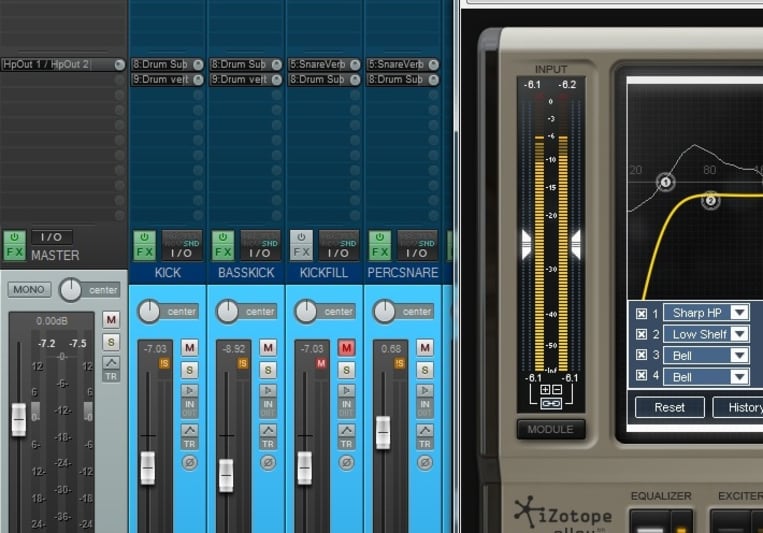Viewport: 763px width, 533px height.
Task: Mute the MASTER track
Action: click(111, 320)
